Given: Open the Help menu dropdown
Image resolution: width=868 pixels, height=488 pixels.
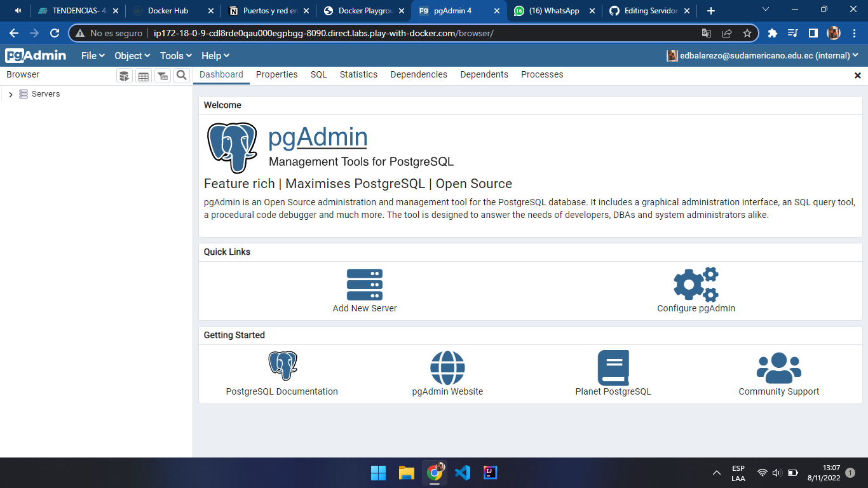Looking at the screenshot, I should click(x=215, y=56).
